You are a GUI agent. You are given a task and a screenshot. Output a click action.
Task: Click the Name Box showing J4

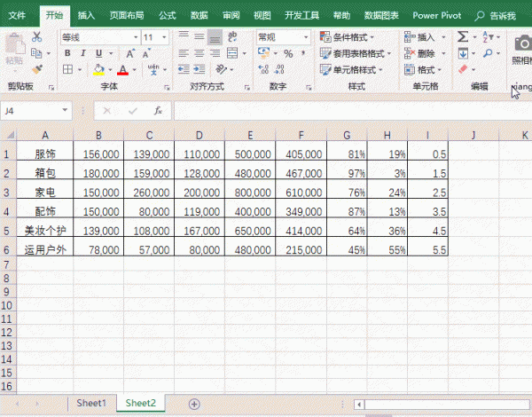[31, 111]
